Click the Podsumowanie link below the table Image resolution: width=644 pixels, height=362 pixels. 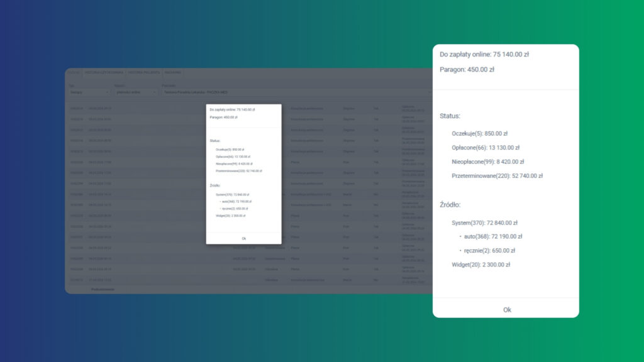[103, 289]
